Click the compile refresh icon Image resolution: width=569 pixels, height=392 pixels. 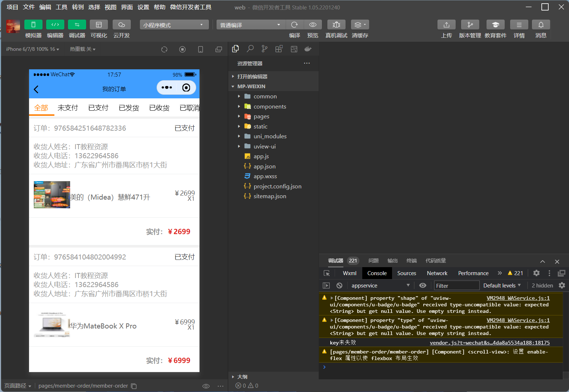[295, 24]
